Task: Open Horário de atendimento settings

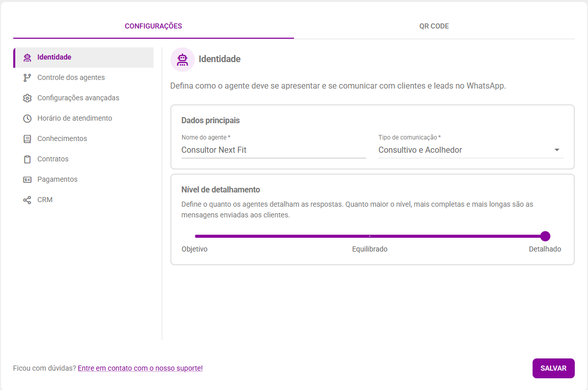Action: click(75, 118)
